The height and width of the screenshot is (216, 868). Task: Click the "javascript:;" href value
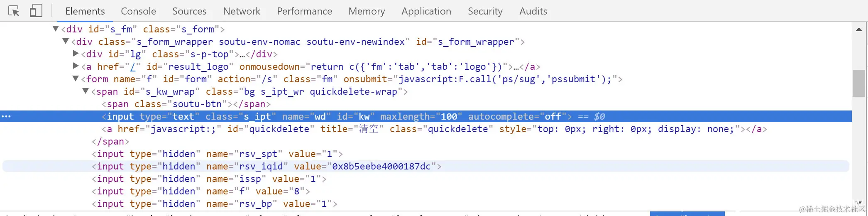point(183,129)
